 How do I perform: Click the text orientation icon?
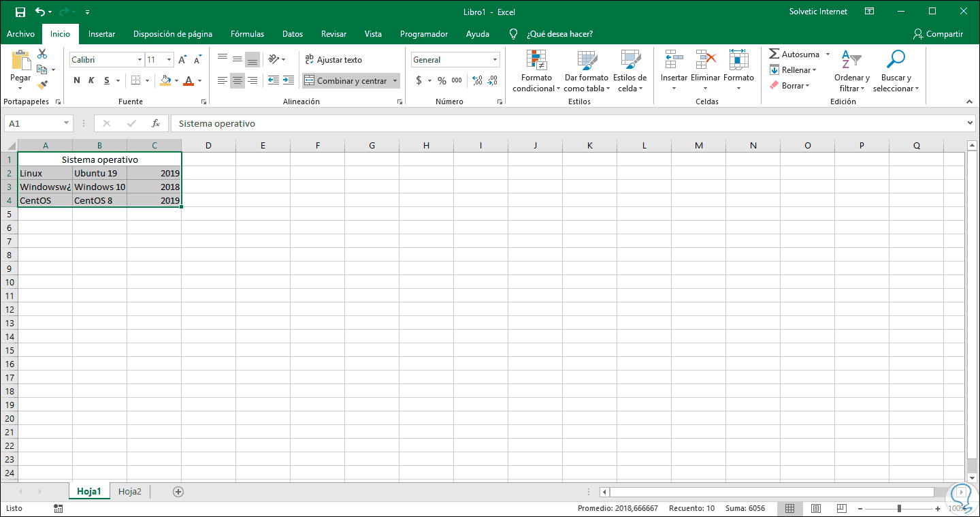click(274, 59)
